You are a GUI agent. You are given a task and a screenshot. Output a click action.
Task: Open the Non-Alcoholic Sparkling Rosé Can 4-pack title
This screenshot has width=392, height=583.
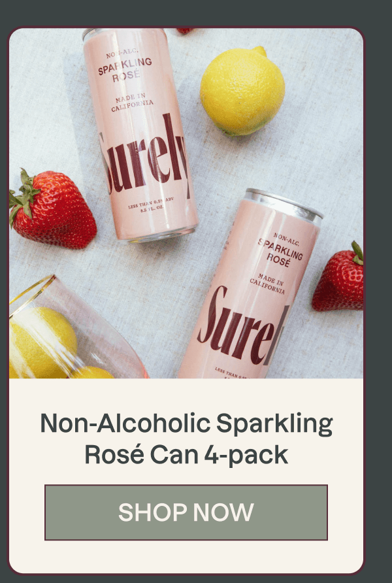pos(186,439)
